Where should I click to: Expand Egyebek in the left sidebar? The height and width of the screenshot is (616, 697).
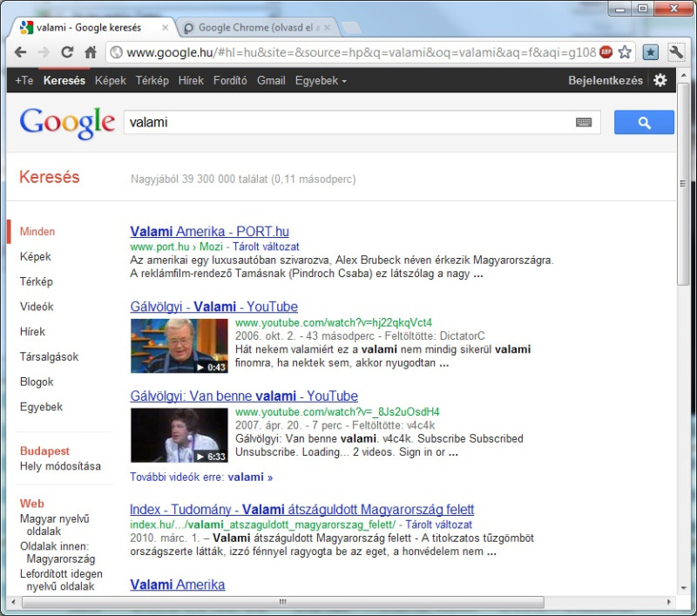pos(41,407)
